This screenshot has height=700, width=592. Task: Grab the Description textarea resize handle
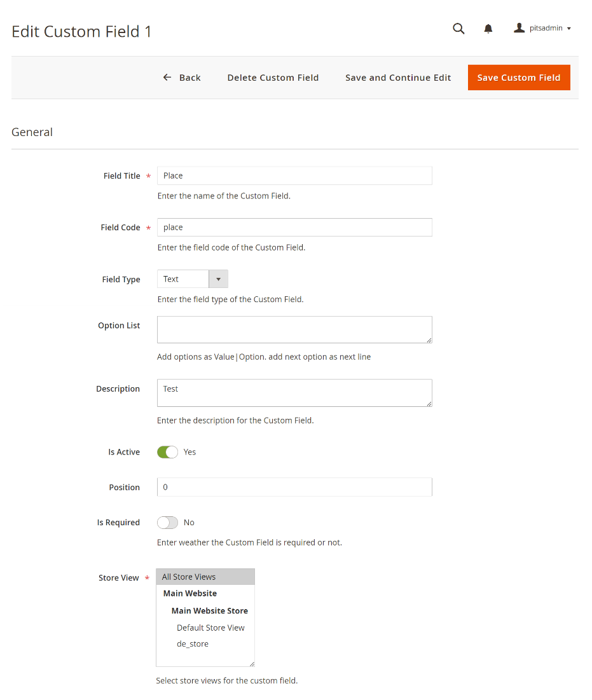pos(429,403)
